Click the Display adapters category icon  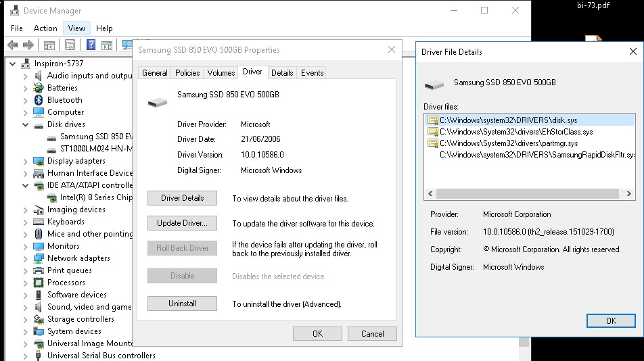click(39, 161)
